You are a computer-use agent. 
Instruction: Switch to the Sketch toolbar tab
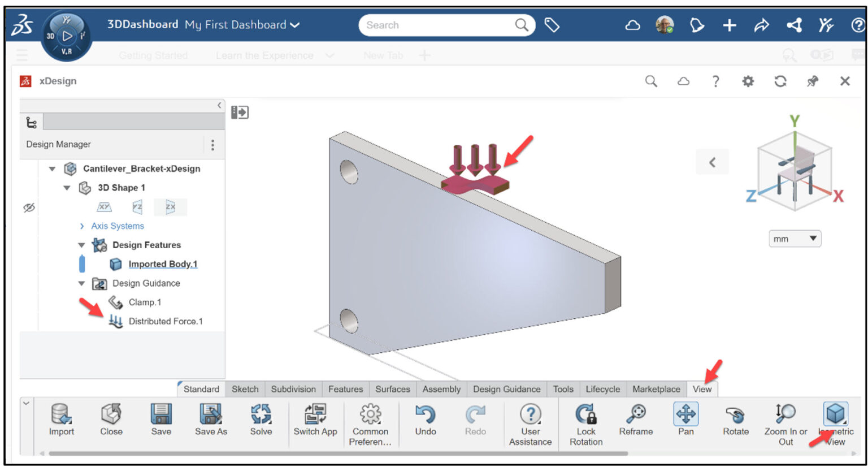245,389
